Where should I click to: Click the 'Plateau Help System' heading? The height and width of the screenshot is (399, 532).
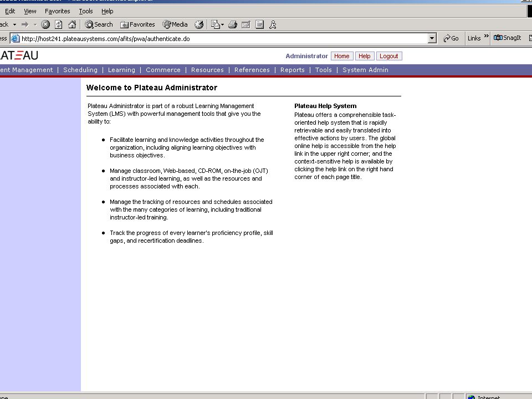pos(325,106)
